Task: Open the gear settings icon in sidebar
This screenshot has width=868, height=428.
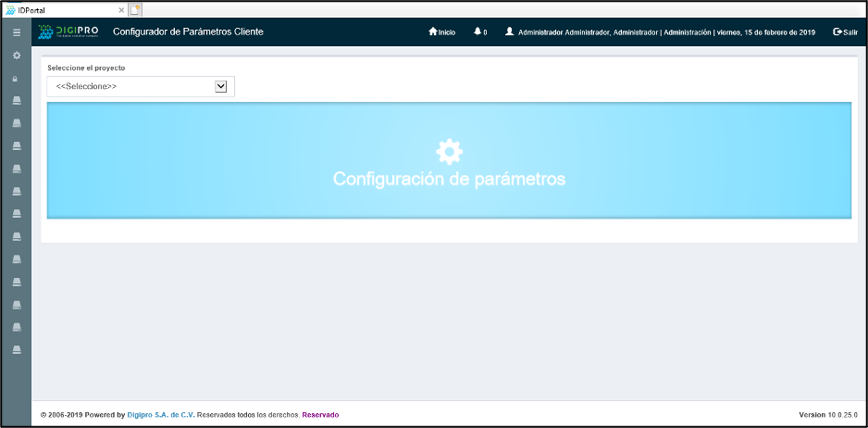Action: (16, 56)
